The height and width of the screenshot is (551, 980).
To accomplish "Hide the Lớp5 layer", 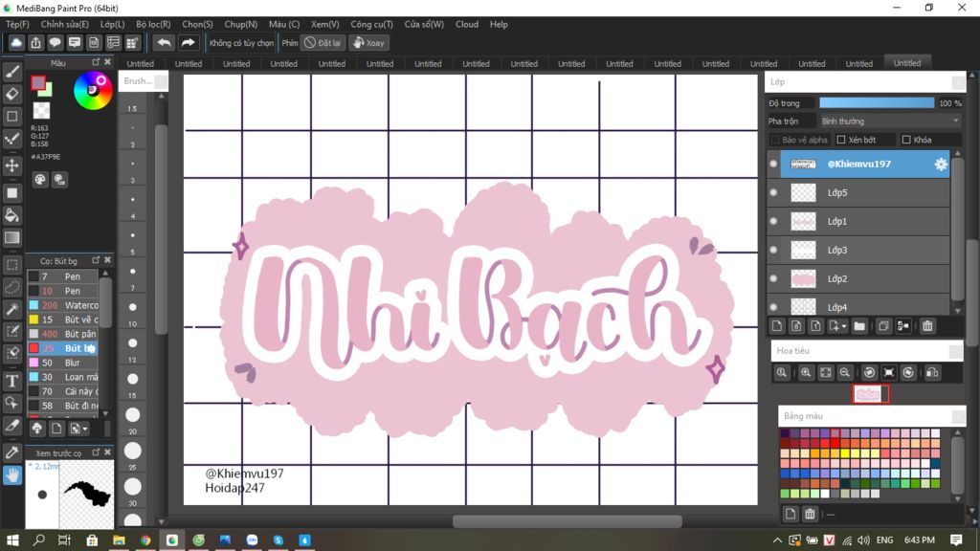I will point(773,192).
